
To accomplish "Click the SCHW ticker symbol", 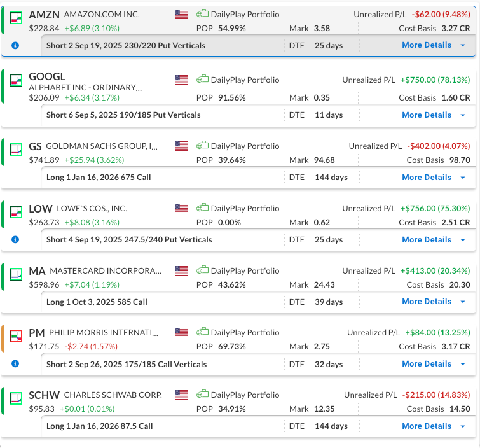I will 44,395.
